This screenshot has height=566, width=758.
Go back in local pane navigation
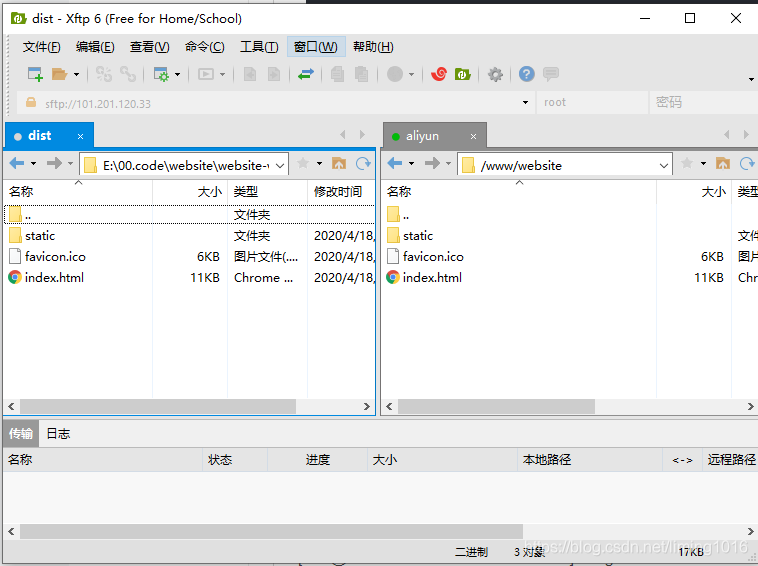pos(17,164)
